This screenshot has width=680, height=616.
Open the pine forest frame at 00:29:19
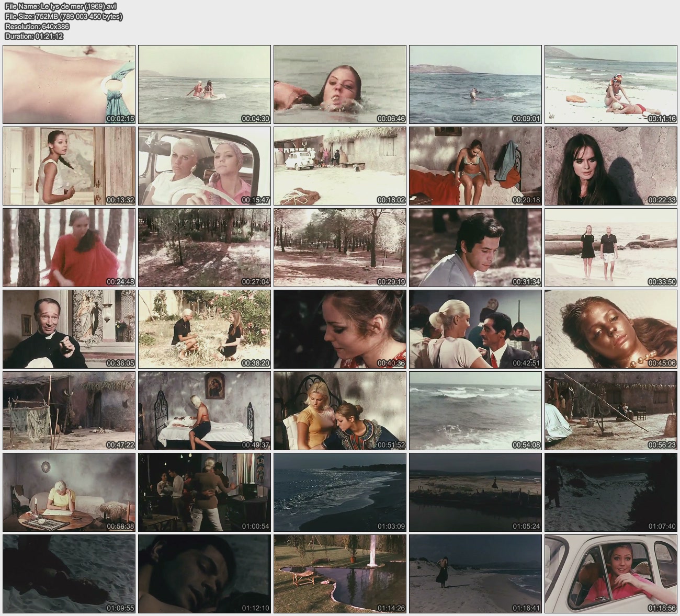[340, 248]
